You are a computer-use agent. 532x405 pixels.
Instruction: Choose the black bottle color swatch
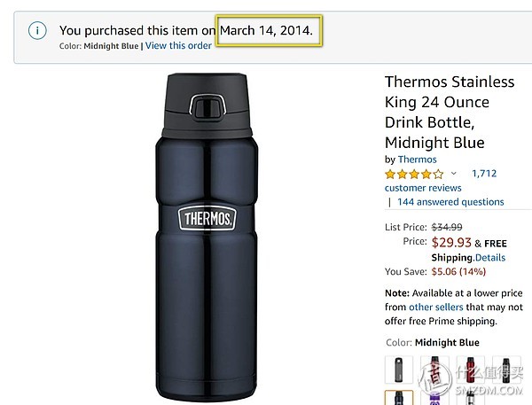pos(507,370)
